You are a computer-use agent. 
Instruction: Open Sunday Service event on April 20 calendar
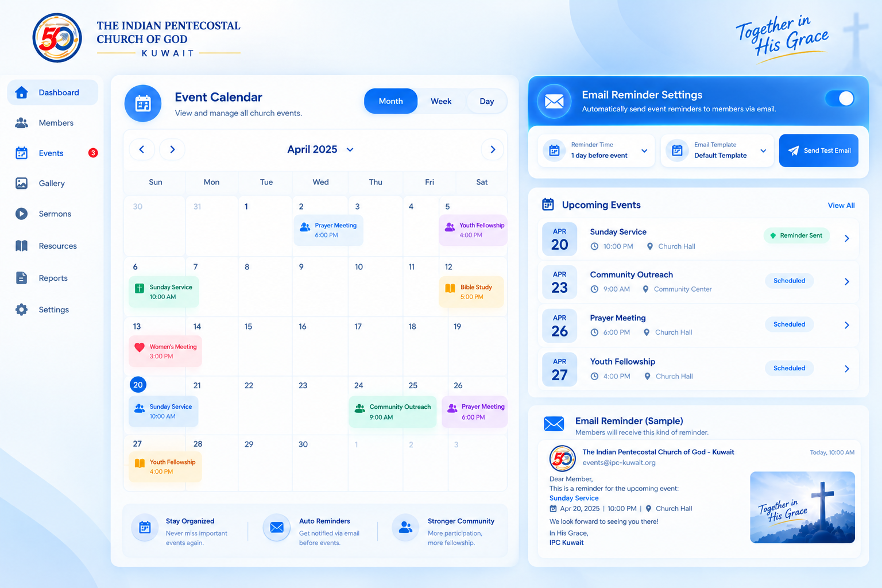coord(164,411)
